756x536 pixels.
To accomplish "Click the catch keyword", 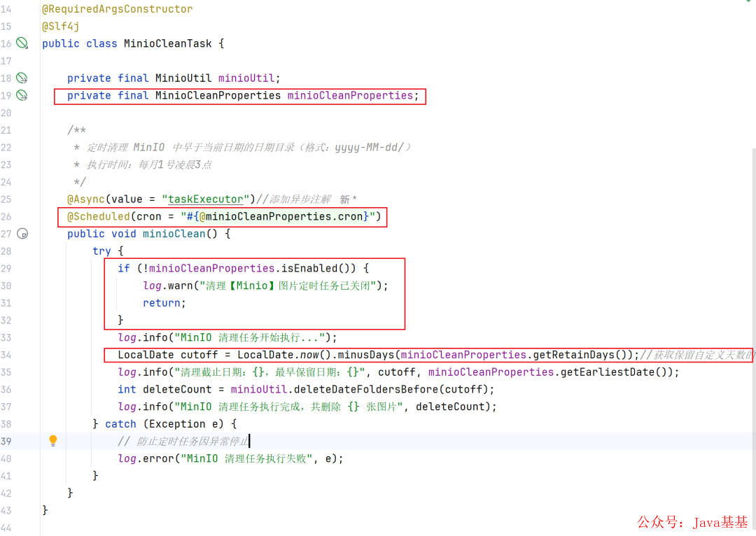I will tap(120, 424).
